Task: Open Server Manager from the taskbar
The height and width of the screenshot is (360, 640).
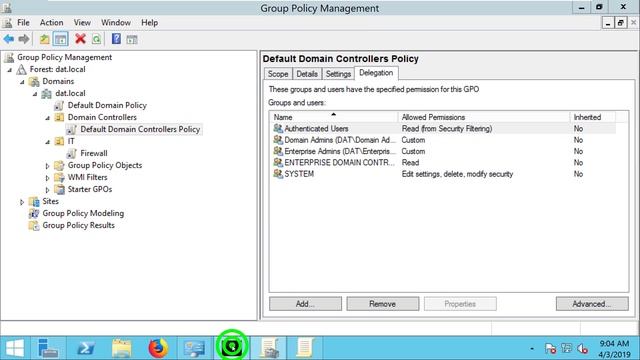Action: [x=48, y=348]
